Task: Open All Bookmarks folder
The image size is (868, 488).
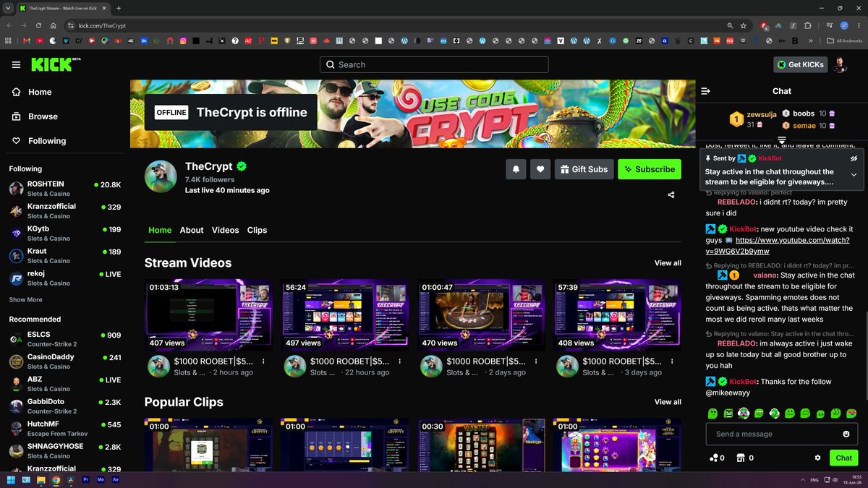Action: tap(845, 40)
